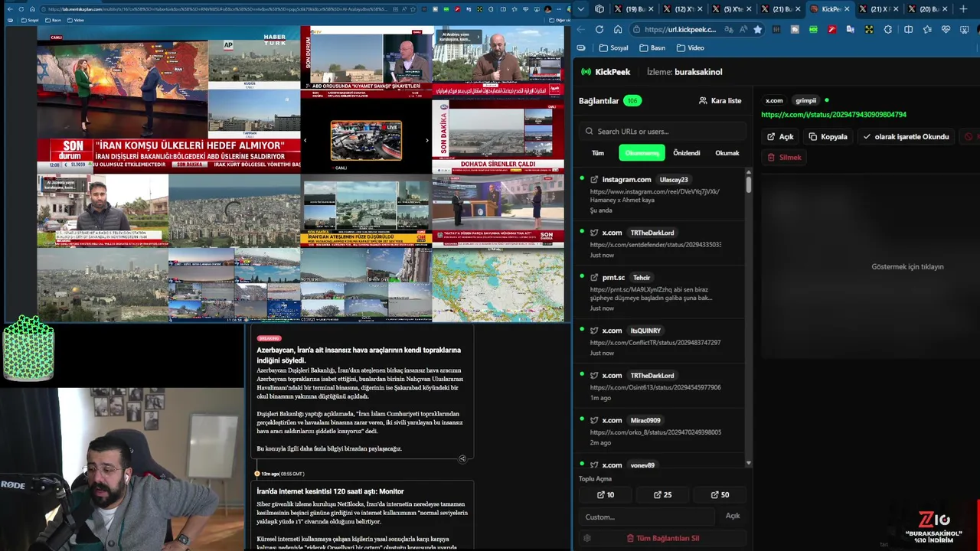Open İran'da internet kesintisi news headline
This screenshot has width=980, height=551.
330,491
